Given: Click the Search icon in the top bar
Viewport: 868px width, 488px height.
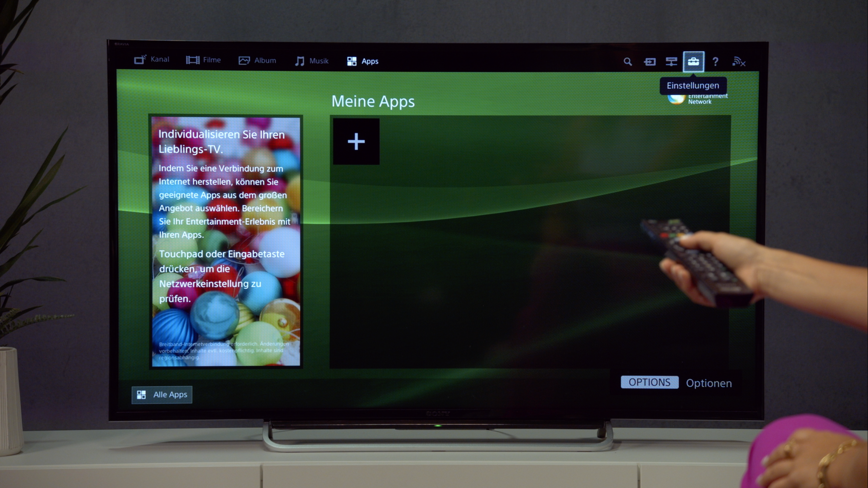Looking at the screenshot, I should tap(628, 61).
